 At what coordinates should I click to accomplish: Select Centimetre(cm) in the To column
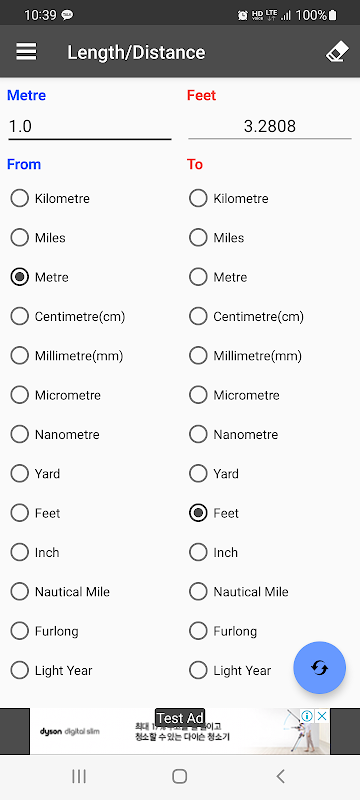(x=246, y=316)
